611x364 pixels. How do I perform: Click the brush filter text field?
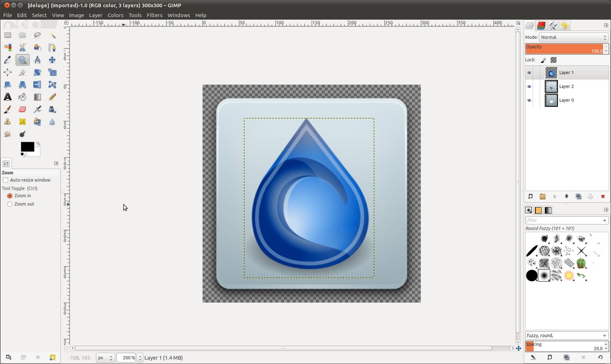point(564,221)
